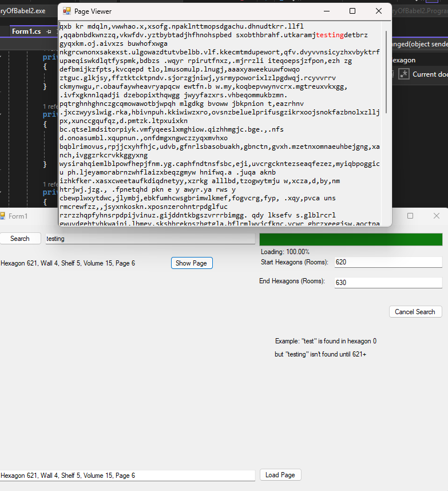This screenshot has height=491, width=448.
Task: Maximize the Page Viewer window
Action: 352,11
